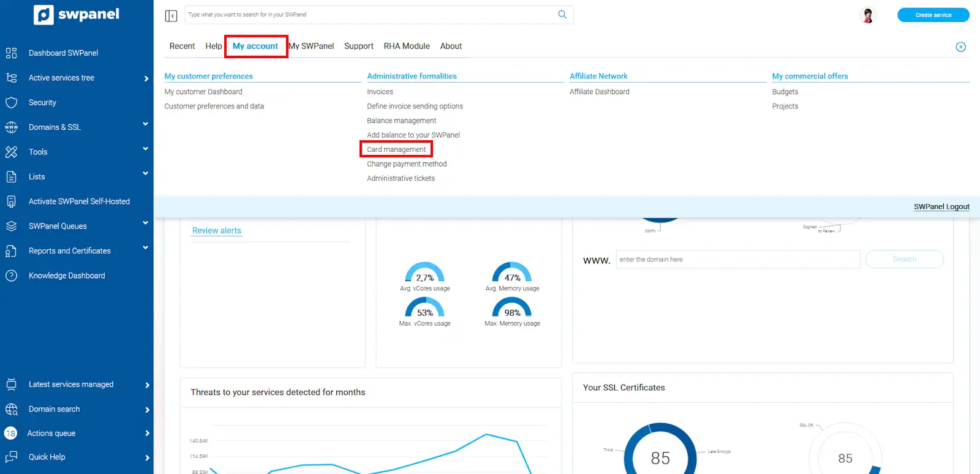
Task: Open the Invoices link
Action: (380, 92)
